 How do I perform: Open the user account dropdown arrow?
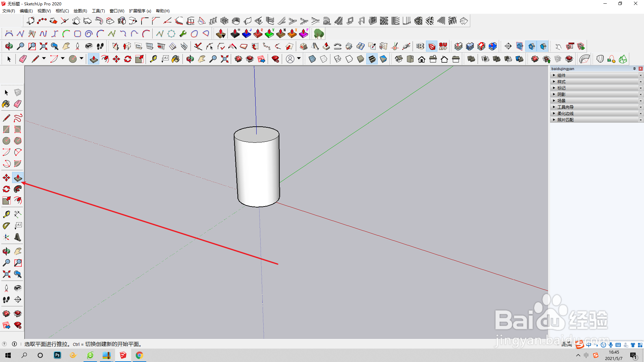(x=299, y=59)
